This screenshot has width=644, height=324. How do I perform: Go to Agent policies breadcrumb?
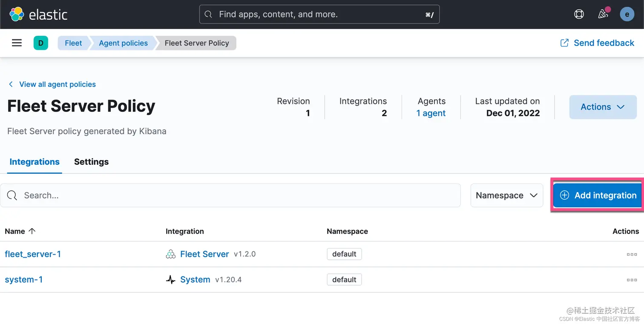(x=123, y=43)
